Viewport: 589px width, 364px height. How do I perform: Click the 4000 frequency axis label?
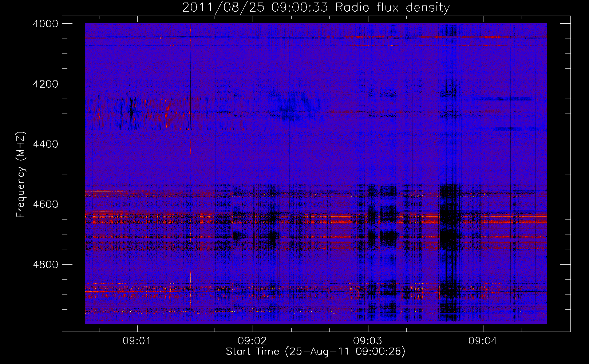tap(46, 24)
